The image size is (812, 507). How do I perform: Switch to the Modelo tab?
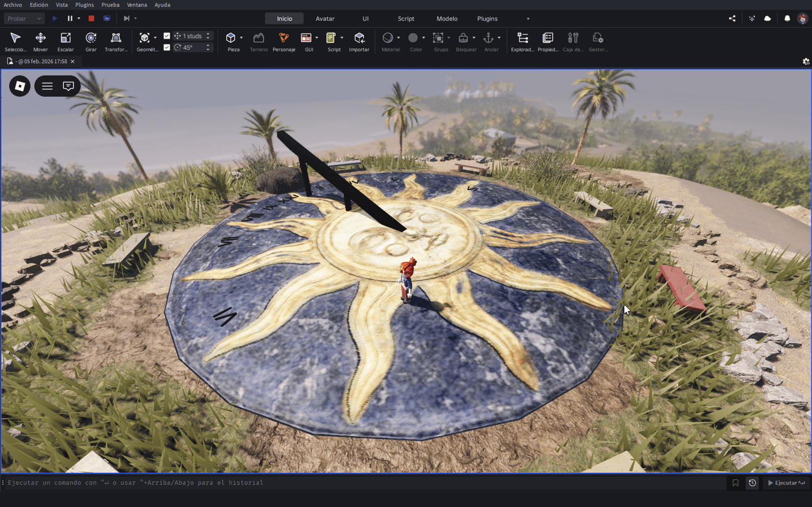(447, 18)
